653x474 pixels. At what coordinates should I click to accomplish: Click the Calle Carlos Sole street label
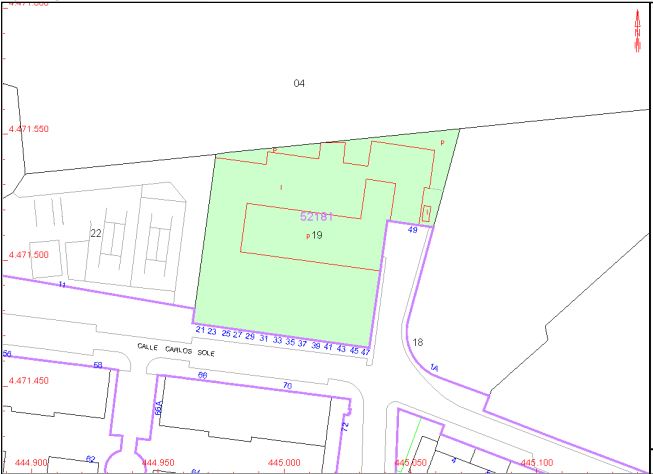point(176,348)
